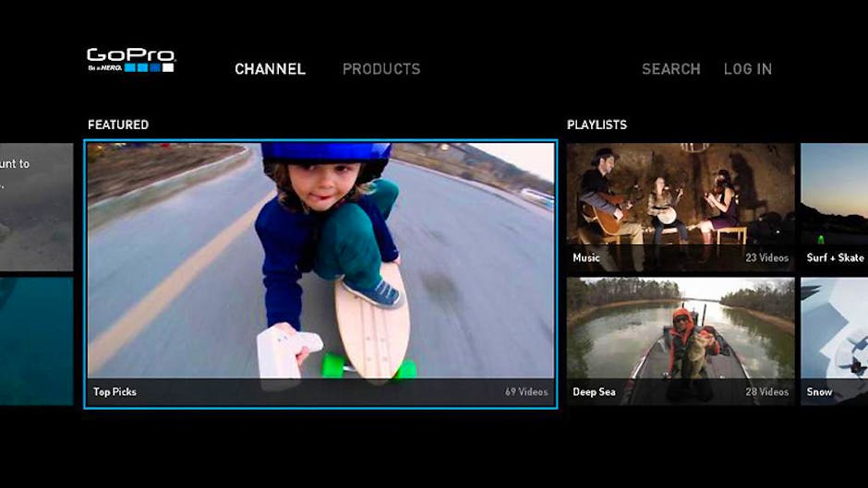The image size is (868, 488).
Task: Click the LOG IN link
Action: (747, 69)
